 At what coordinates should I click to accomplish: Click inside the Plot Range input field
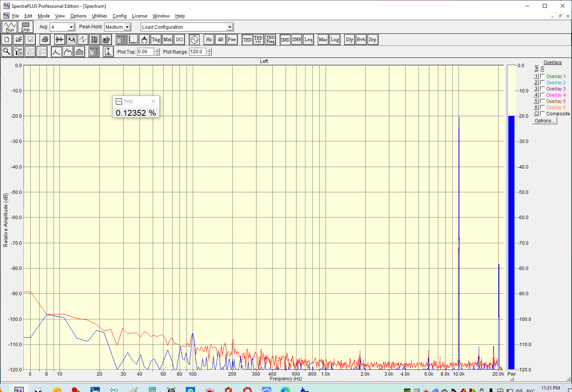197,52
